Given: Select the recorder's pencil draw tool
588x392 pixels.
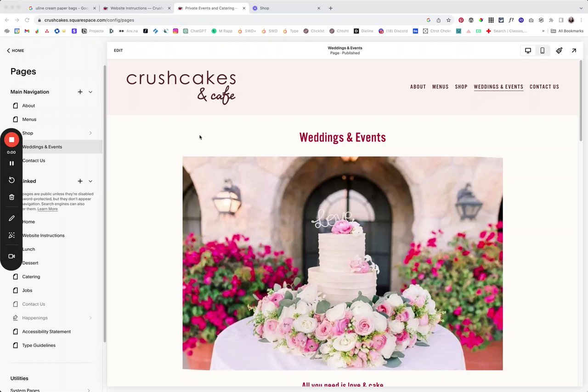Looking at the screenshot, I should tap(11, 218).
